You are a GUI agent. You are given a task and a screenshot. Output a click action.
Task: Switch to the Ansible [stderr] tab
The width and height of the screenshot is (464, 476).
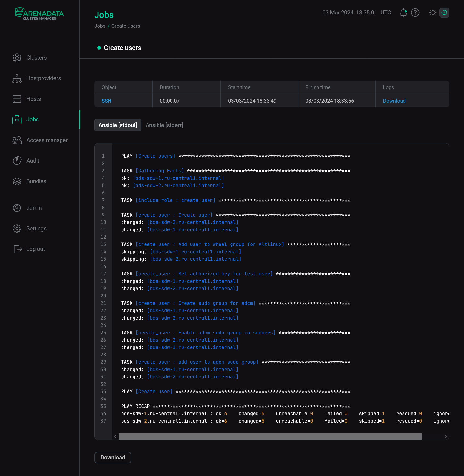click(164, 125)
